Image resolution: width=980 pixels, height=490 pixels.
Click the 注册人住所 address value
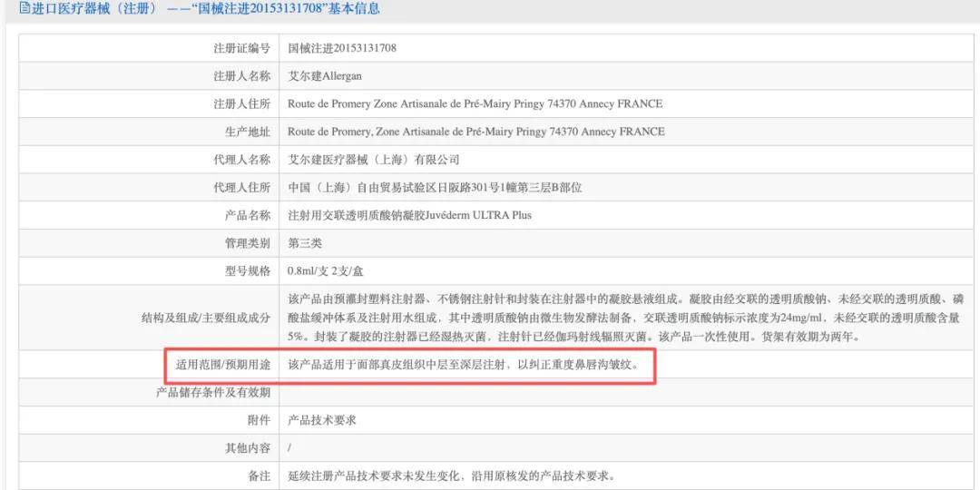(475, 103)
